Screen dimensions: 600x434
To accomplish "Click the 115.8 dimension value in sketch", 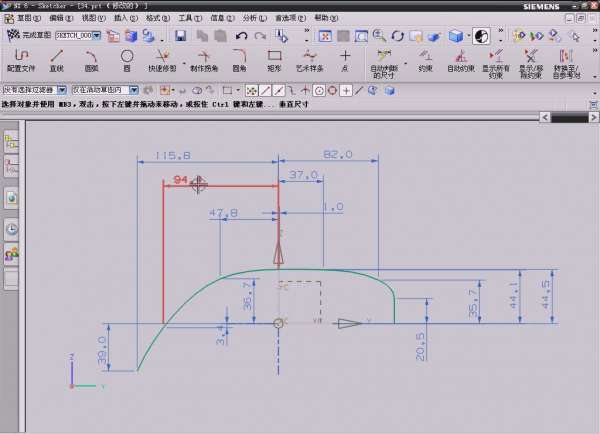I will pos(174,155).
